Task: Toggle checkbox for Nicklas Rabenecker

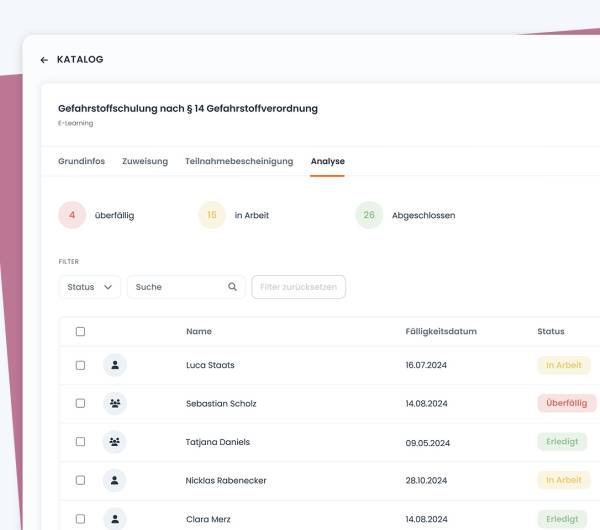Action: tap(80, 480)
